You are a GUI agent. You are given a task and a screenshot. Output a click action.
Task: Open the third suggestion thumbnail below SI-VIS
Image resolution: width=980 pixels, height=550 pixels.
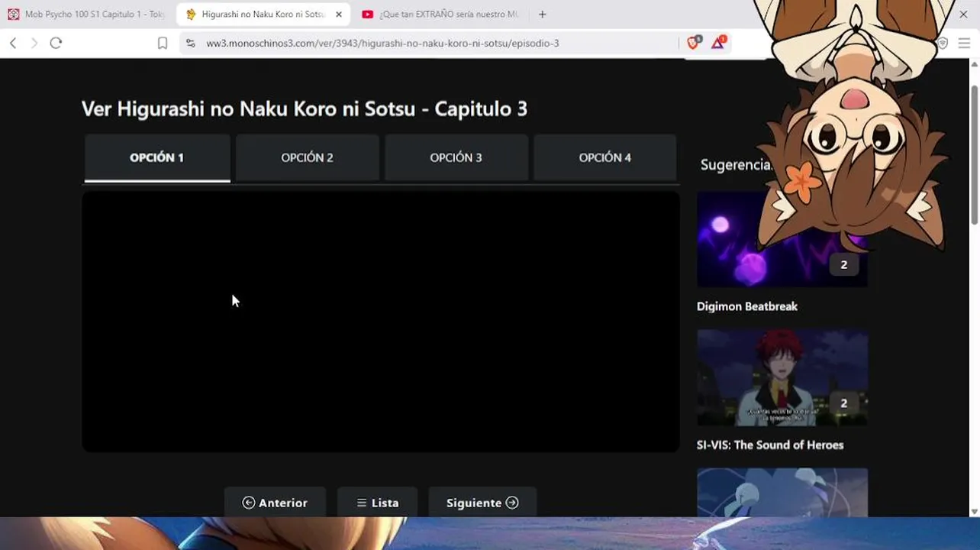pyautogui.click(x=782, y=492)
